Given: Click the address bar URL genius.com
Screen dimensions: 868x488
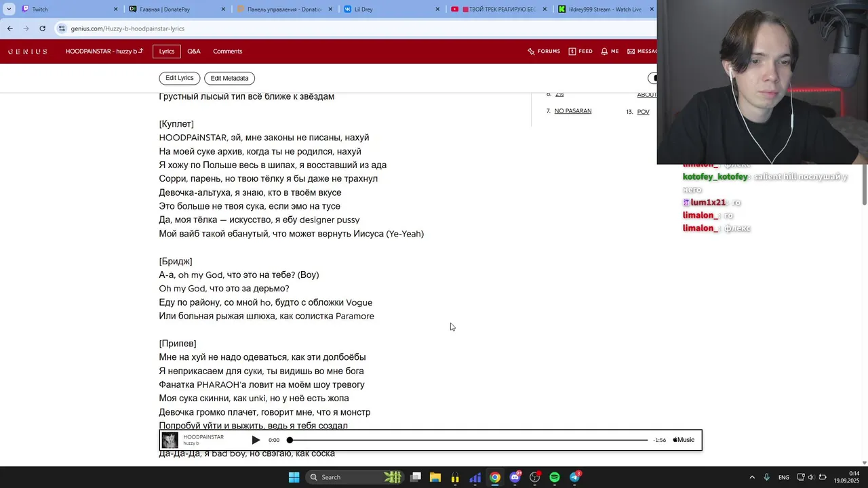Looking at the screenshot, I should pyautogui.click(x=127, y=28).
